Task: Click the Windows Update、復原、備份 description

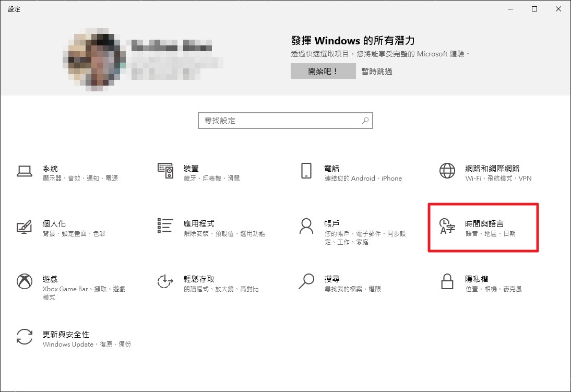Action: pyautogui.click(x=87, y=345)
